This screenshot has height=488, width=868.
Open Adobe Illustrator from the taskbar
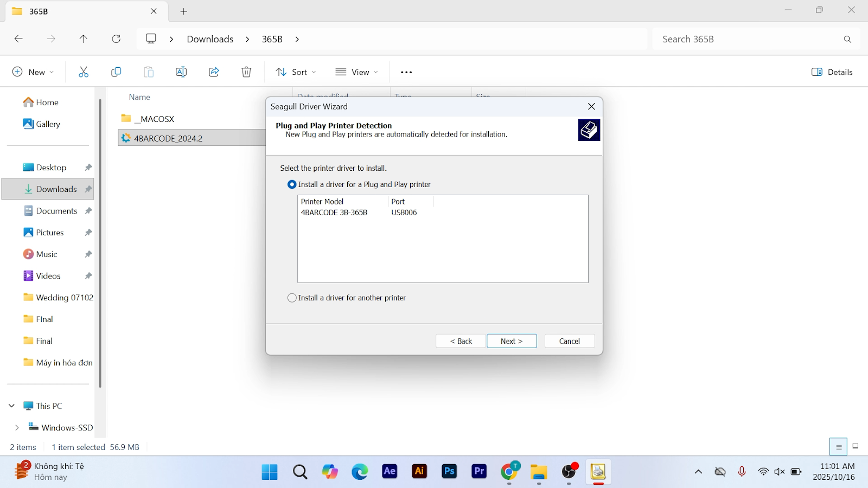click(x=419, y=472)
